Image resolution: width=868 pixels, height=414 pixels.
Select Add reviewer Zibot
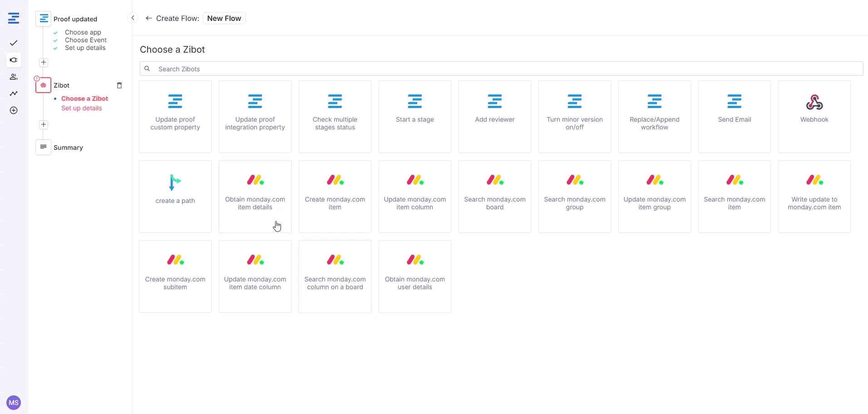pyautogui.click(x=494, y=117)
